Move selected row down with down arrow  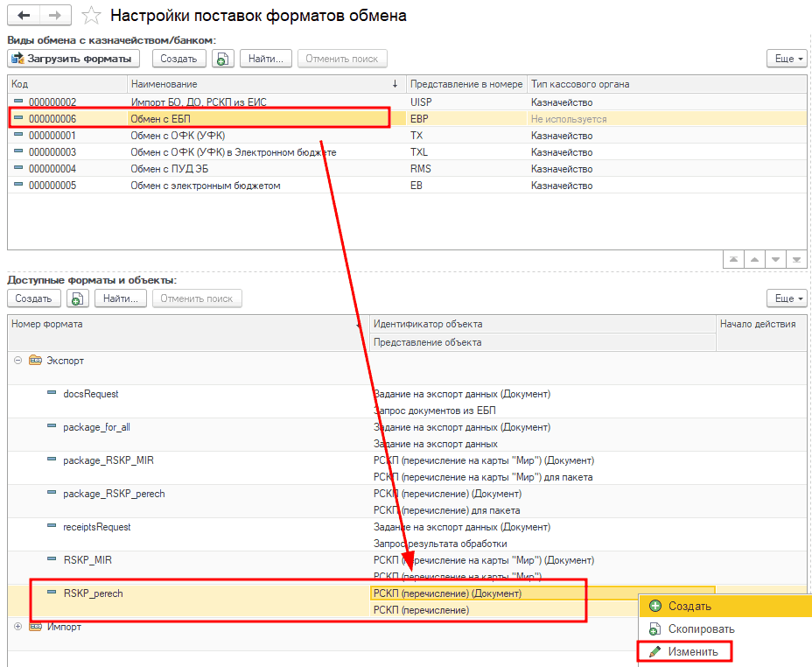[774, 260]
